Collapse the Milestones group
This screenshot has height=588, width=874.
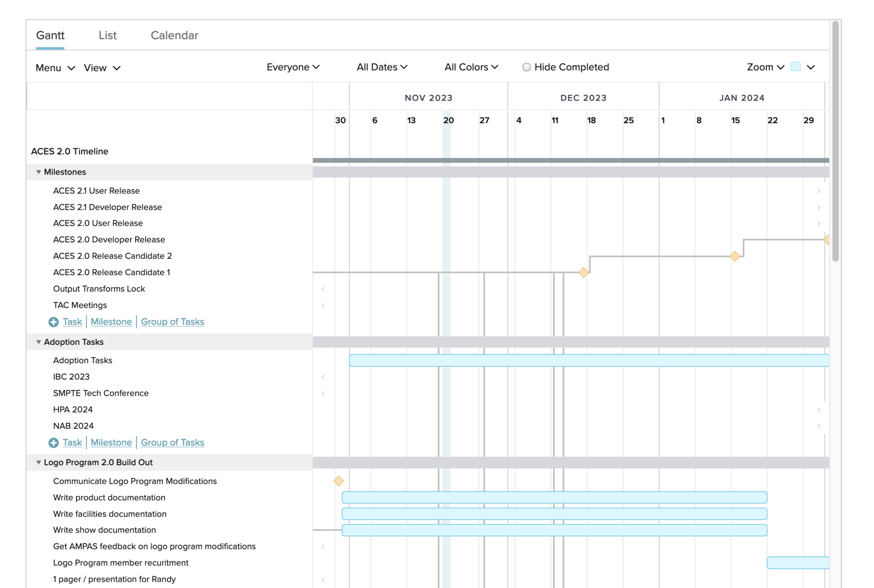(38, 172)
